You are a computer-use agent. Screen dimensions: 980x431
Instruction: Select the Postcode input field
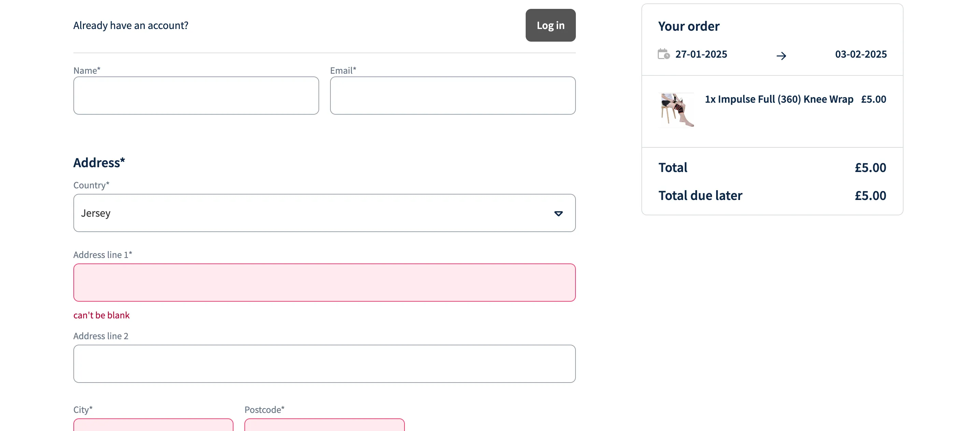324,425
